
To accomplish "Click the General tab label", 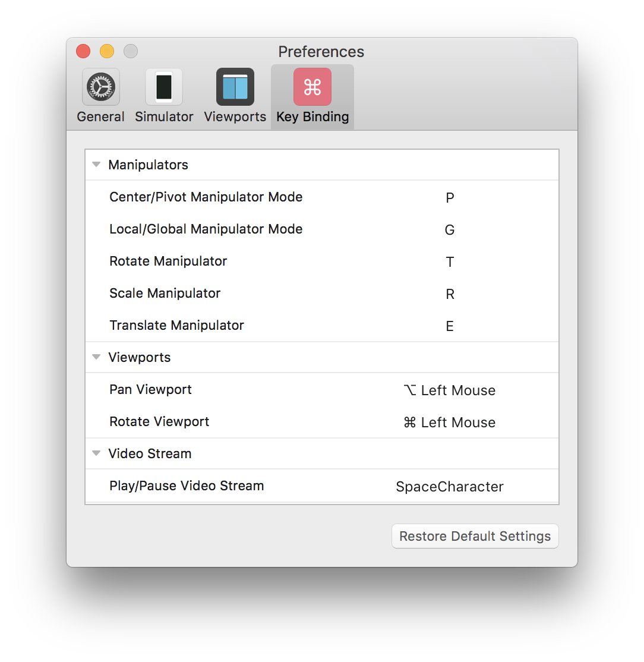I will coord(100,117).
